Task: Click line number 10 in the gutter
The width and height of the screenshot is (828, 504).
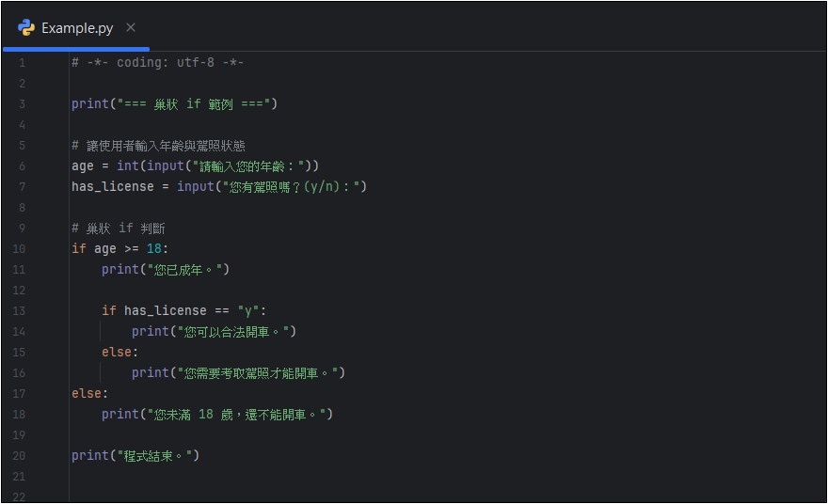Action: coord(20,249)
